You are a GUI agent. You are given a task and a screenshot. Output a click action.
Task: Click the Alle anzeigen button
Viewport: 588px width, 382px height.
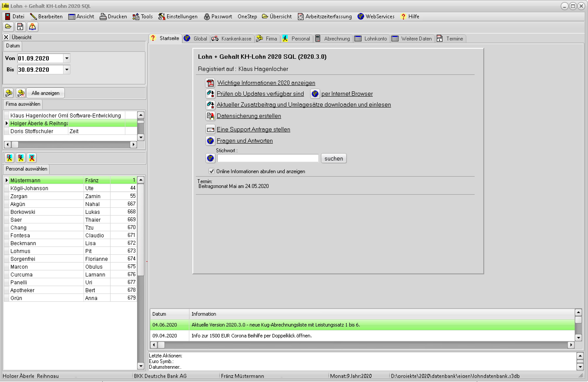[x=45, y=93]
